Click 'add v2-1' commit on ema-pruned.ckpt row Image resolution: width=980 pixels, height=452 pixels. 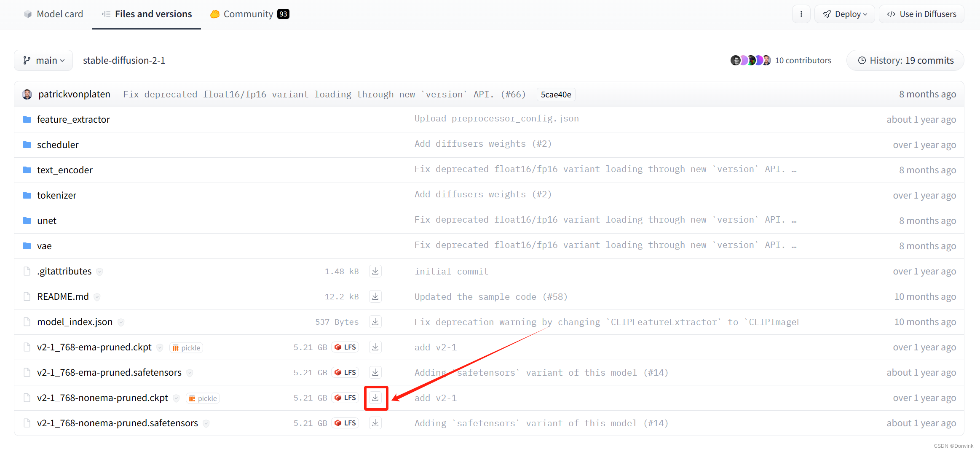click(436, 347)
